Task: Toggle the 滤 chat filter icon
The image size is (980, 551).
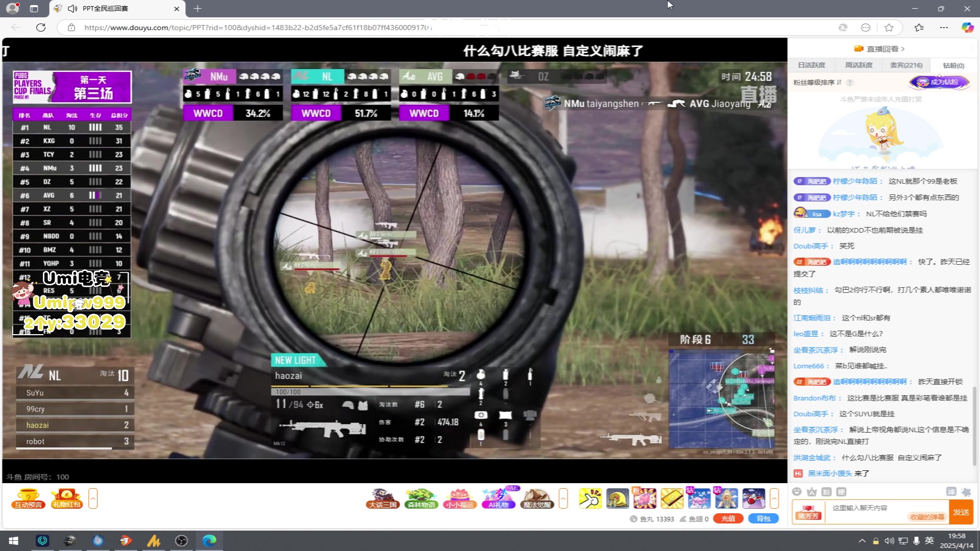Action: (x=951, y=492)
